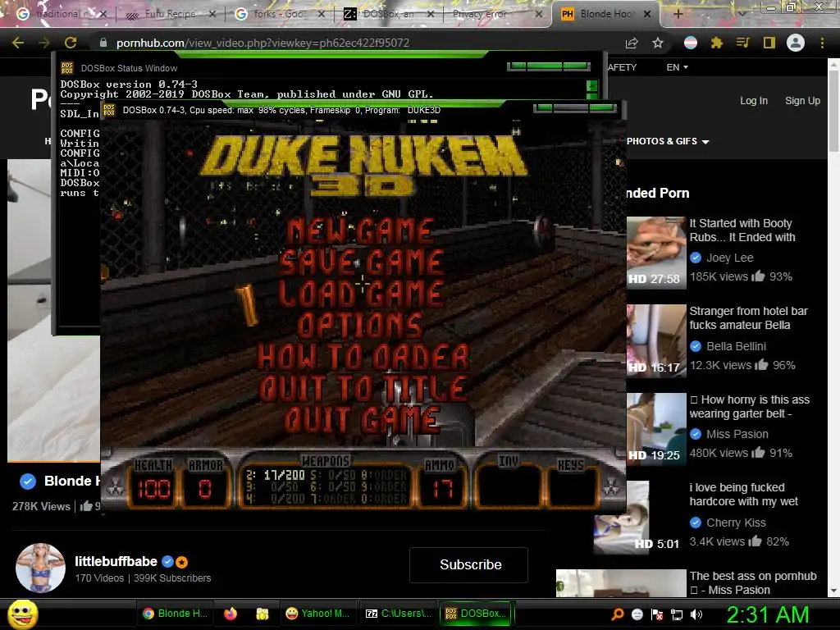Expand the EN language dropdown
Screen dimensions: 840x630
677,67
